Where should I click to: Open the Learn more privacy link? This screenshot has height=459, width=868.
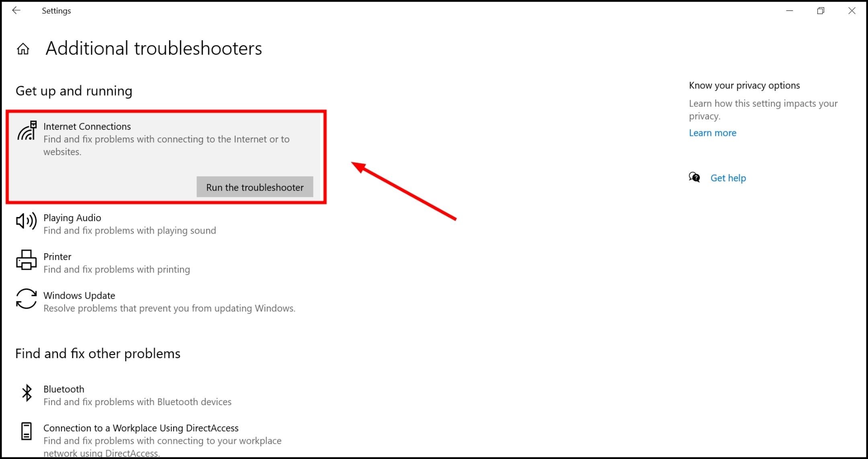point(712,133)
